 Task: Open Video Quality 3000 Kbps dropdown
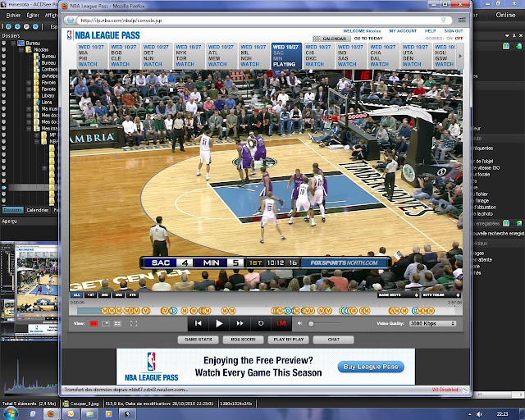tap(432, 323)
